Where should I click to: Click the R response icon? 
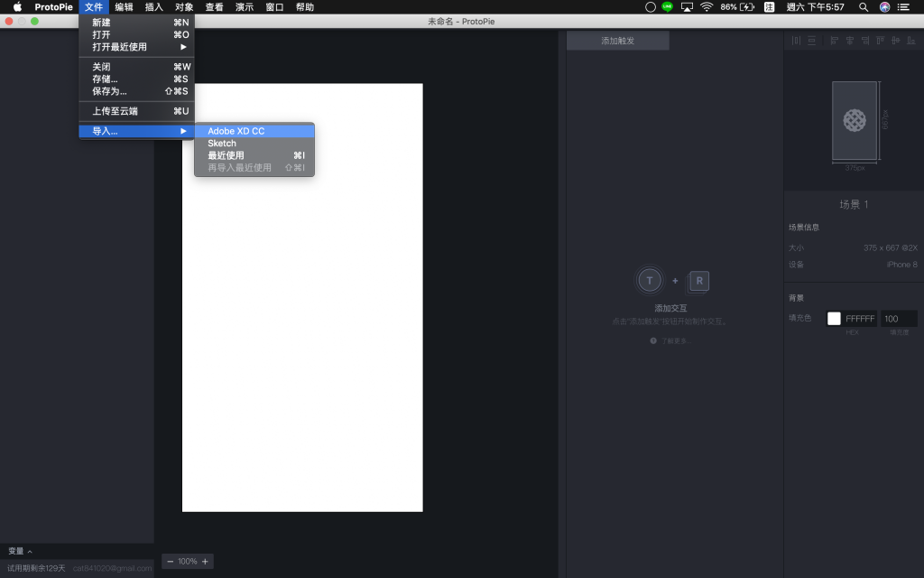click(699, 282)
